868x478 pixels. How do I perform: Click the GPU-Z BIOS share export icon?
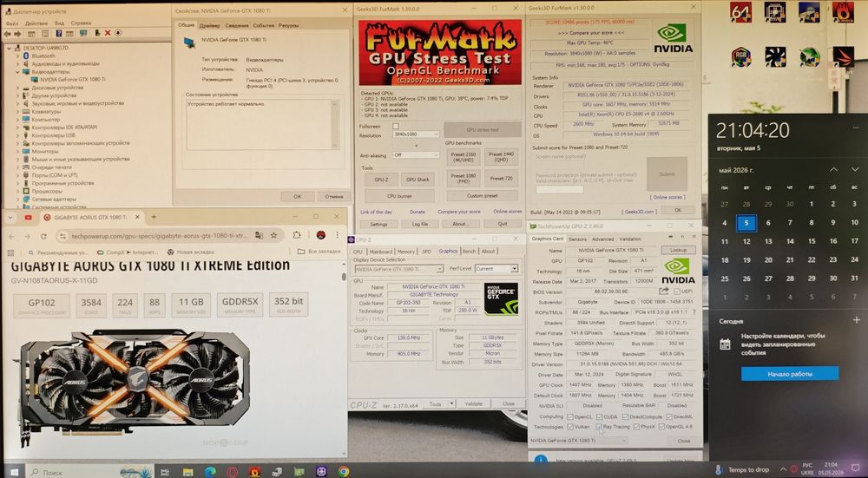click(x=664, y=291)
